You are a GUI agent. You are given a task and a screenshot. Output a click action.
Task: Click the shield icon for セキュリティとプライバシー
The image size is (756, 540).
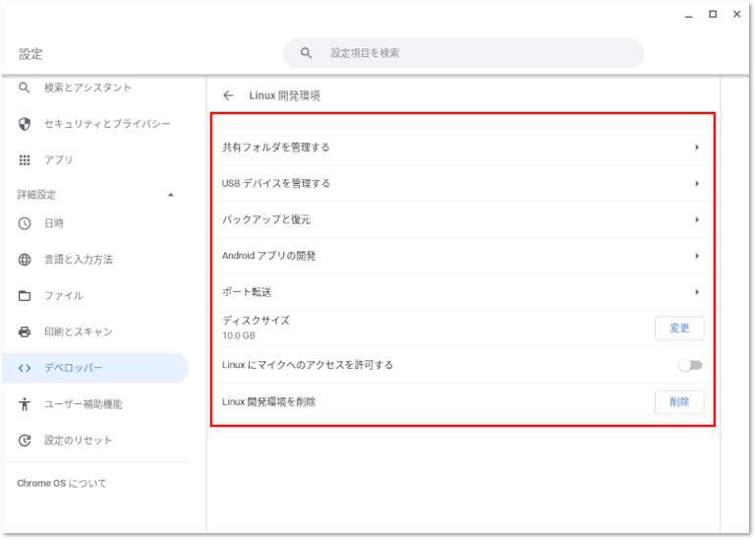[x=26, y=124]
